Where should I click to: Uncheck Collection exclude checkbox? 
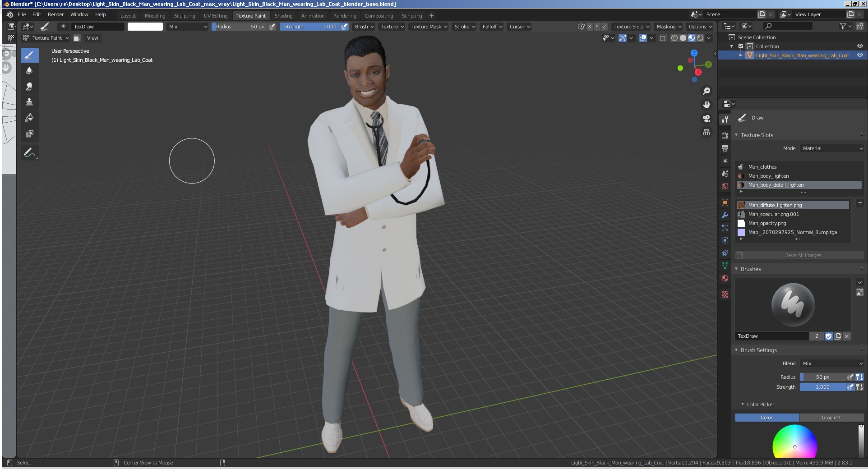click(741, 46)
